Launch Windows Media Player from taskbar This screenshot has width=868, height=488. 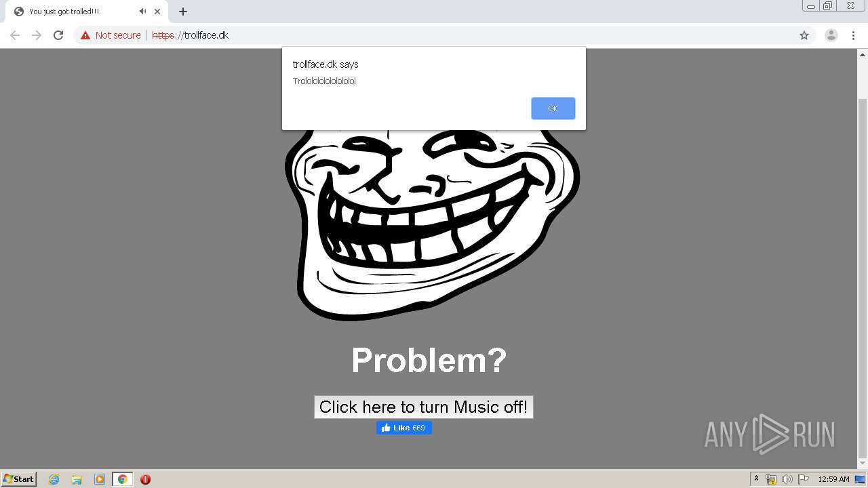pos(100,479)
